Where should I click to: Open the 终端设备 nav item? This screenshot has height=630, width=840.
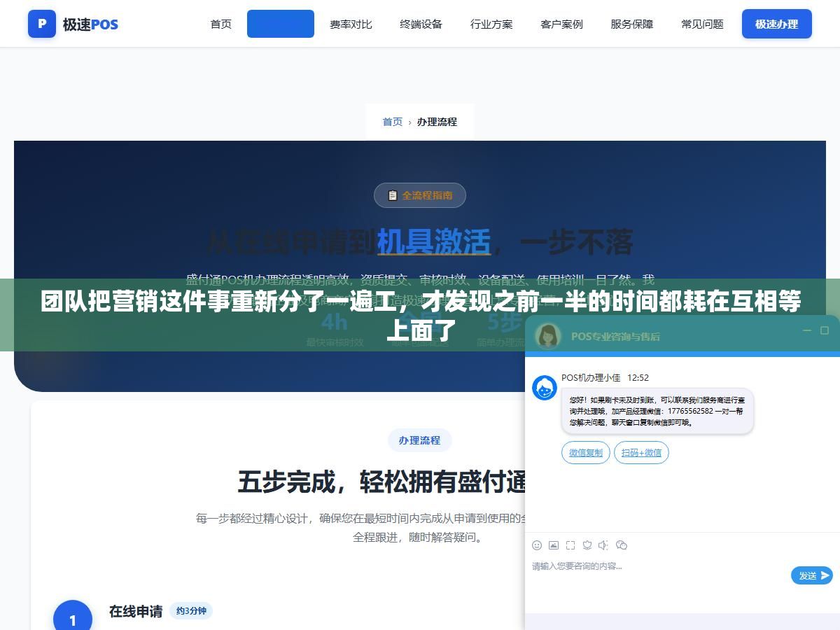coord(421,24)
